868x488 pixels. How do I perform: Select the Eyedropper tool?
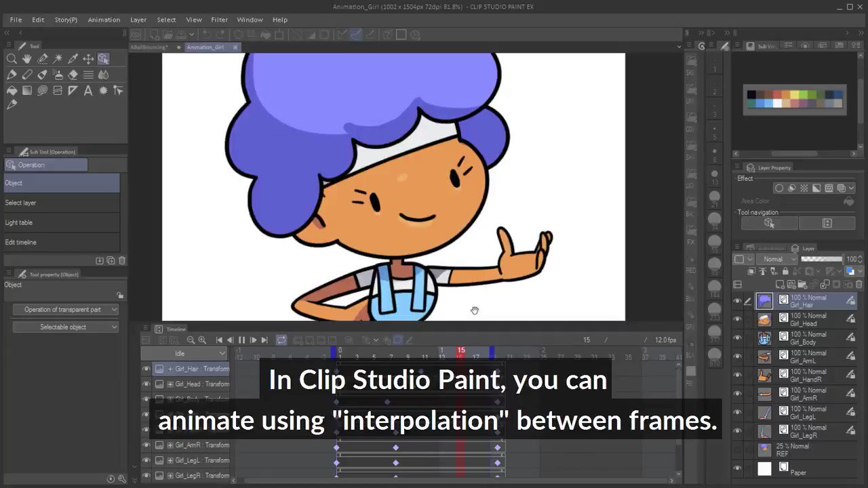pyautogui.click(x=73, y=58)
